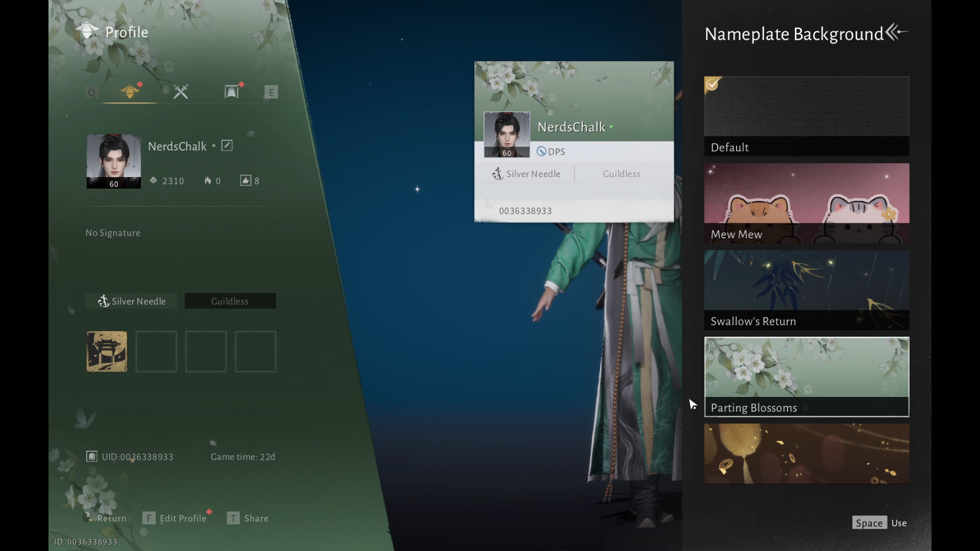Select the Default nameplate background
Viewport: 980px width, 551px height.
tap(806, 116)
